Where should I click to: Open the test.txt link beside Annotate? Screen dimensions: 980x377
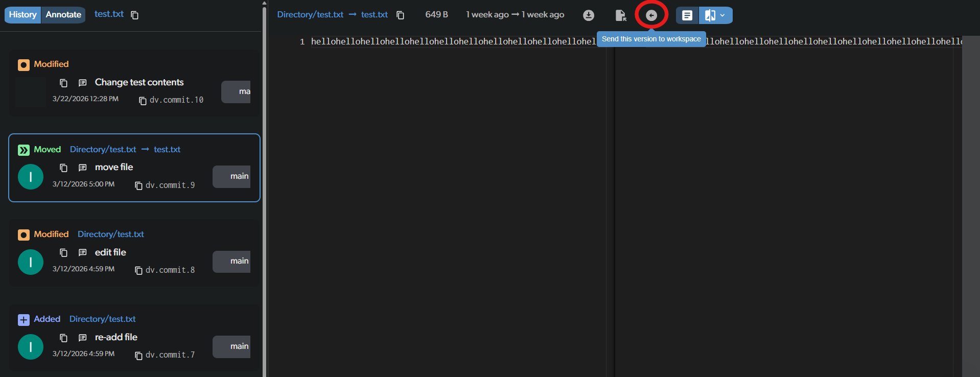[x=109, y=14]
